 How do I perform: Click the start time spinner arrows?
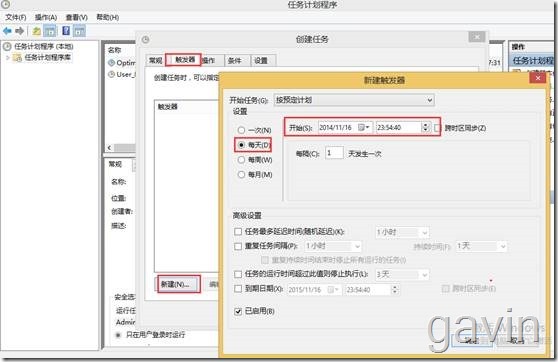[425, 127]
